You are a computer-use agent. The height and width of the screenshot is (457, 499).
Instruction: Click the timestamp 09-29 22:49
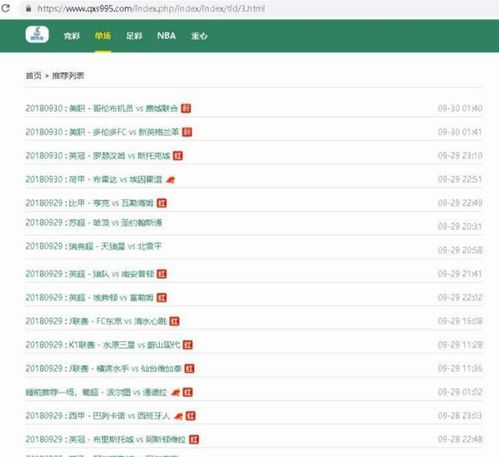coord(460,203)
